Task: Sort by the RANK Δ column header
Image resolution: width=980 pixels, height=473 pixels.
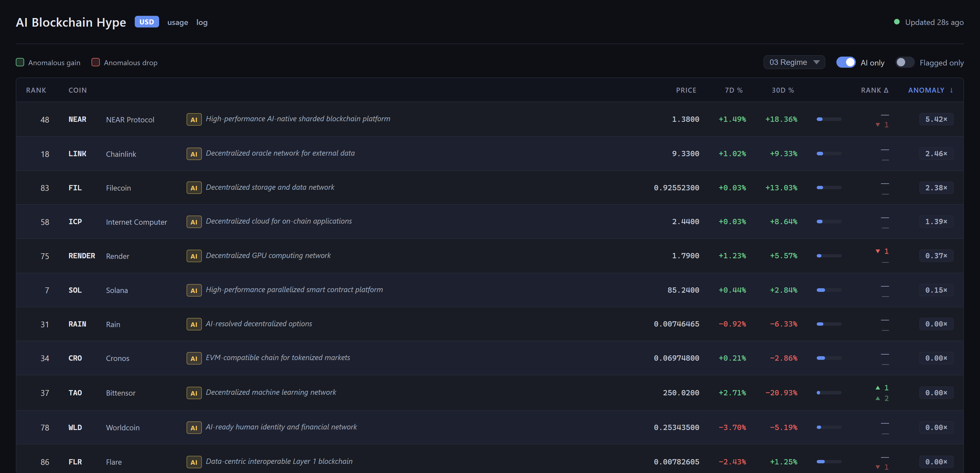Action: [875, 90]
